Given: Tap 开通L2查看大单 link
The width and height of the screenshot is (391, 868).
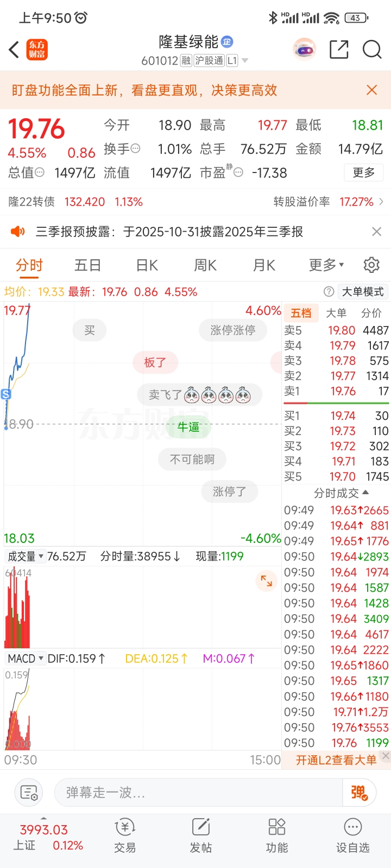Looking at the screenshot, I should (x=336, y=760).
